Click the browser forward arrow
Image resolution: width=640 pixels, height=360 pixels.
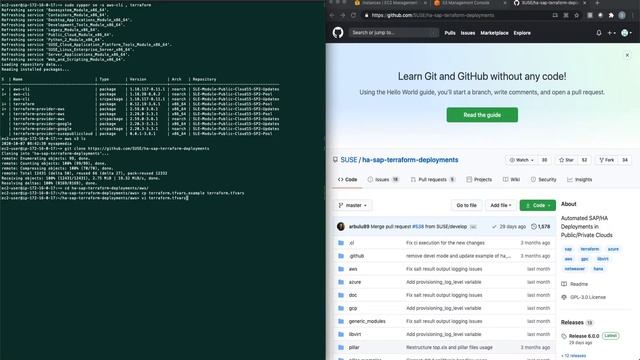[343, 16]
